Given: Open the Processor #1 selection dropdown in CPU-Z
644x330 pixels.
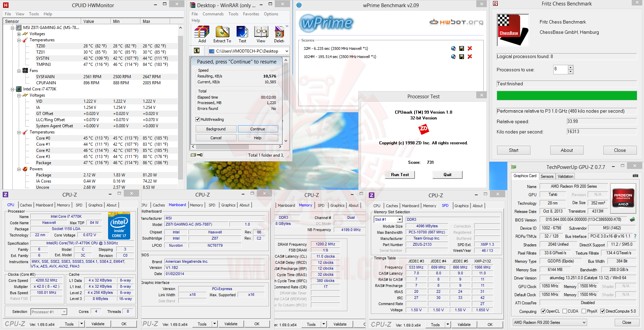Looking at the screenshot, I should pos(64,312).
